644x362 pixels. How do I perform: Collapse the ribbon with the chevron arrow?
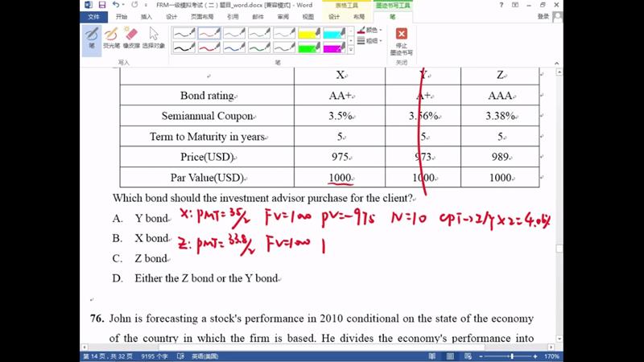(x=556, y=64)
